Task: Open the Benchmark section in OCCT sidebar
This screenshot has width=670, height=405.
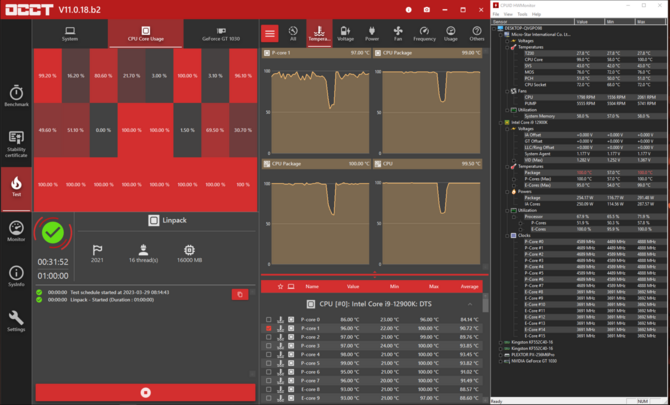Action: [16, 96]
